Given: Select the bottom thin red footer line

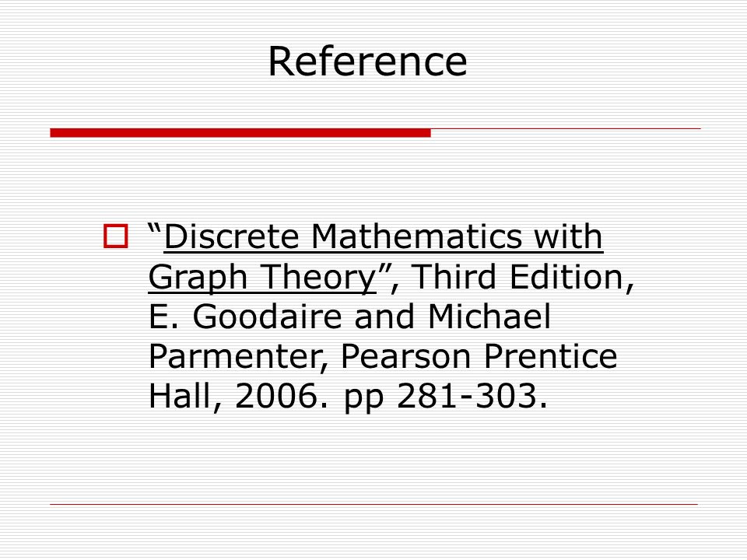Looking at the screenshot, I should [374, 504].
